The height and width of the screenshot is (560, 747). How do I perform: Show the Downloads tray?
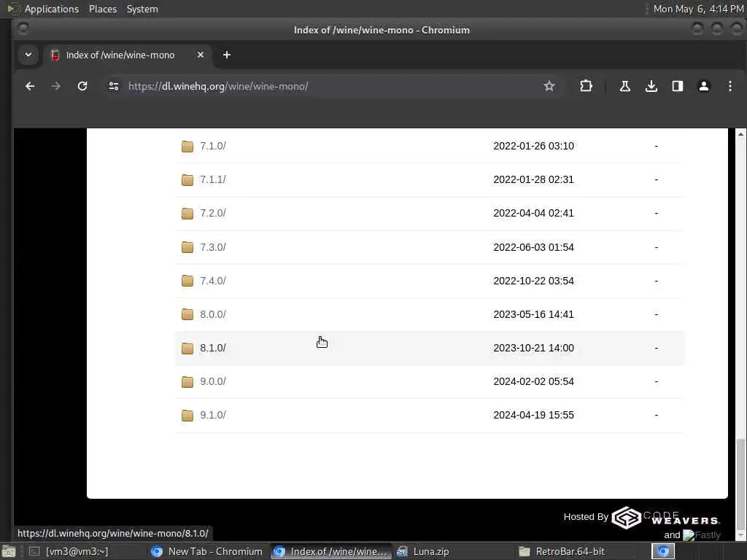tap(651, 86)
